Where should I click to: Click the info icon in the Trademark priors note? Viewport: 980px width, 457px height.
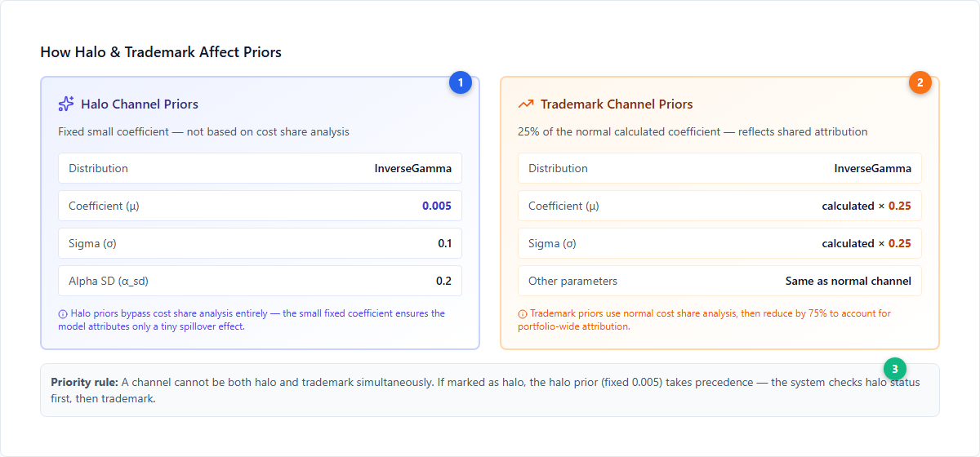coord(523,313)
